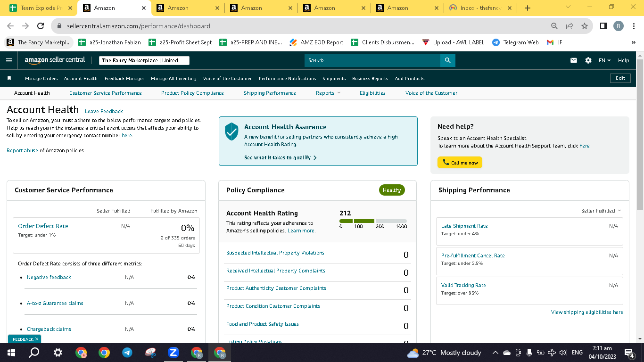This screenshot has height=362, width=644.
Task: Click the browser address bar URL
Action: point(139,26)
